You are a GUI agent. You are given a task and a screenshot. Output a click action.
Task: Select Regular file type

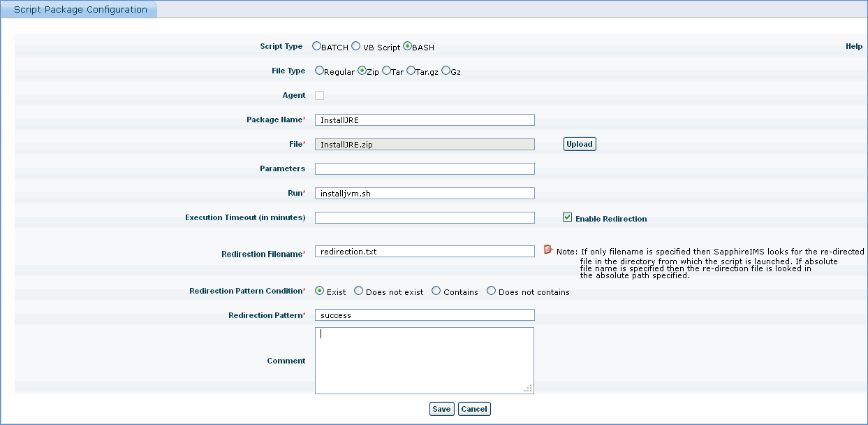coord(319,71)
